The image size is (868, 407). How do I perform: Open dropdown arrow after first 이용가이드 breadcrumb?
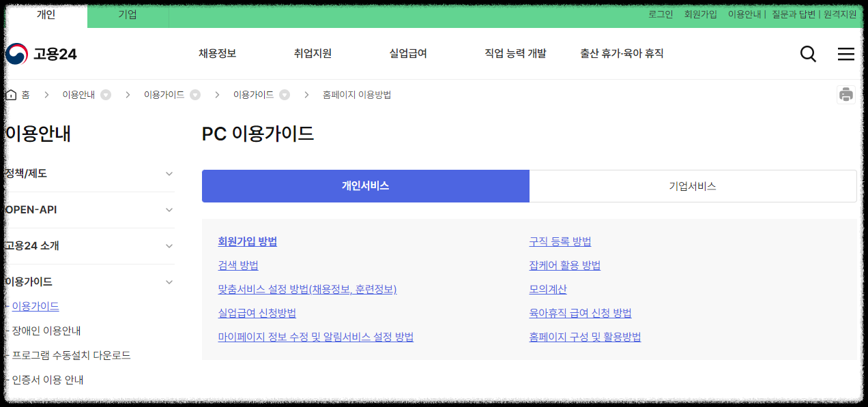(195, 95)
